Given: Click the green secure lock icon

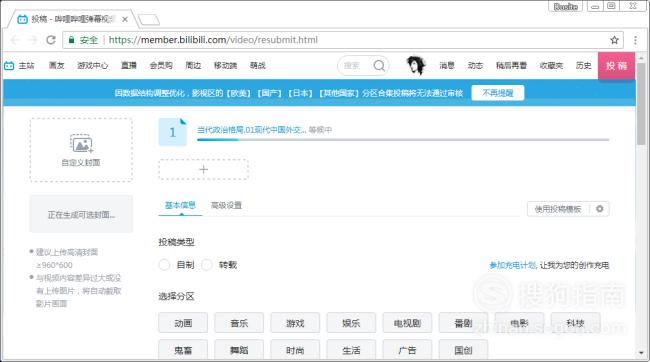Looking at the screenshot, I should [x=71, y=40].
